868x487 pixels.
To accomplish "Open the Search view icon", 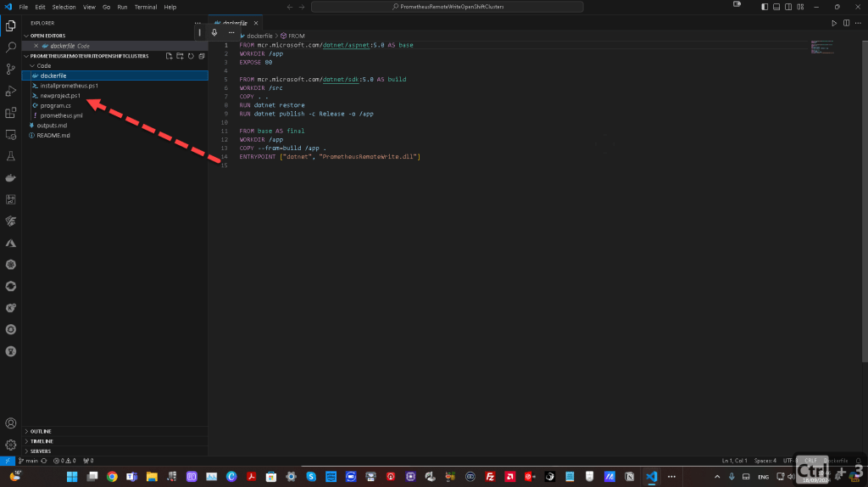I will click(10, 48).
